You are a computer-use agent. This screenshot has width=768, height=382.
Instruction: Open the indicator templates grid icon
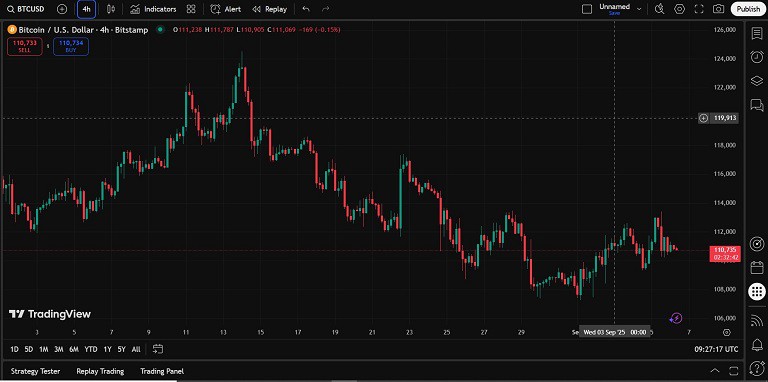pos(191,9)
